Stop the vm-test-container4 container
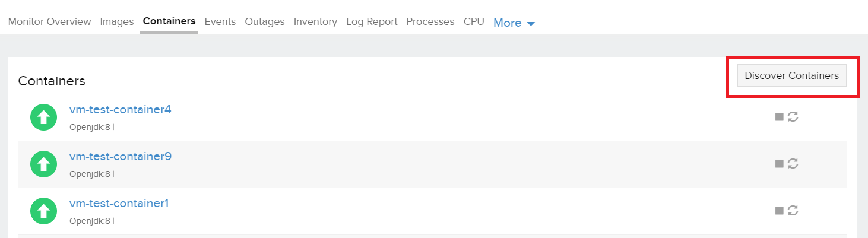Image resolution: width=868 pixels, height=238 pixels. (x=779, y=117)
